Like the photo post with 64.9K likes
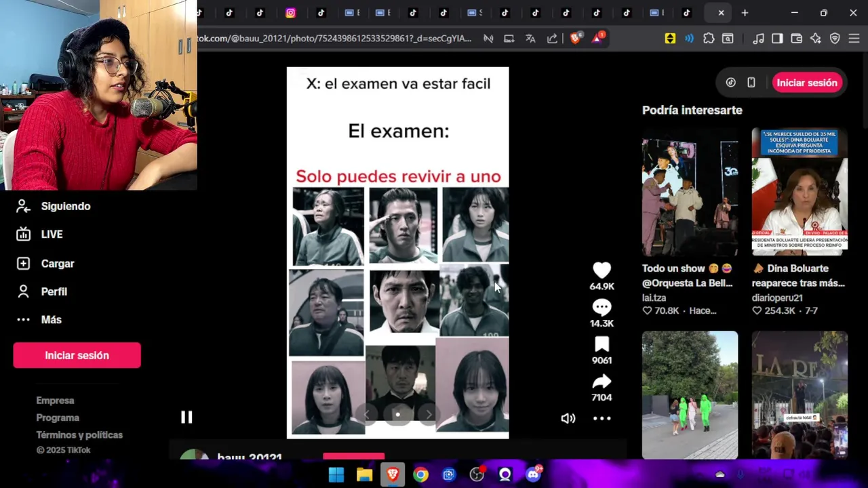 coord(601,270)
